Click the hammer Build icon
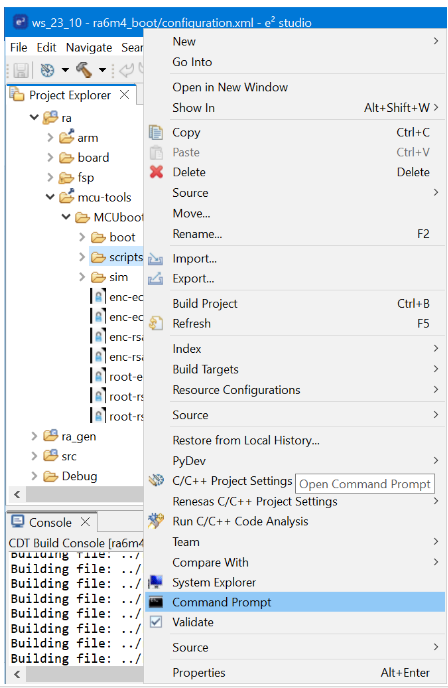This screenshot has height=688, width=448. [84, 70]
